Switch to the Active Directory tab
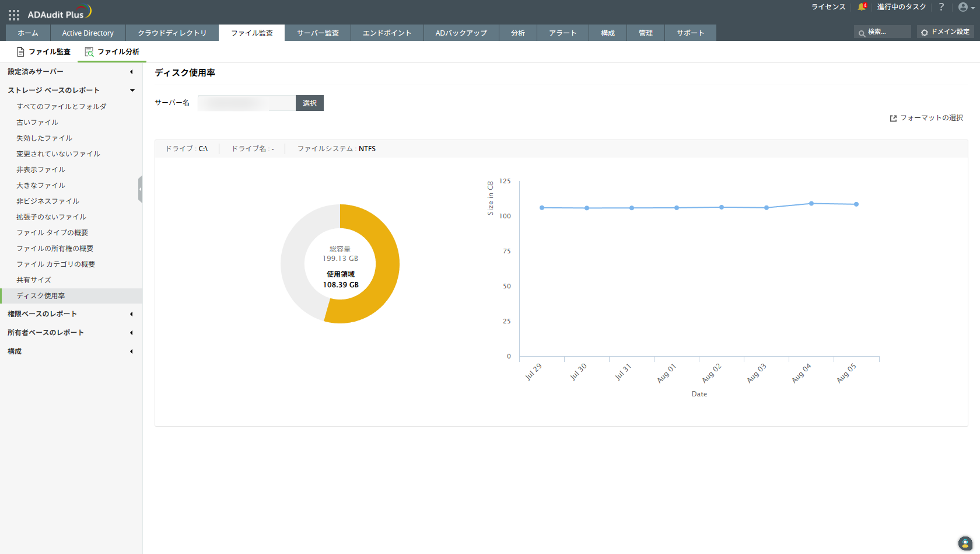This screenshot has height=554, width=980. tap(88, 33)
